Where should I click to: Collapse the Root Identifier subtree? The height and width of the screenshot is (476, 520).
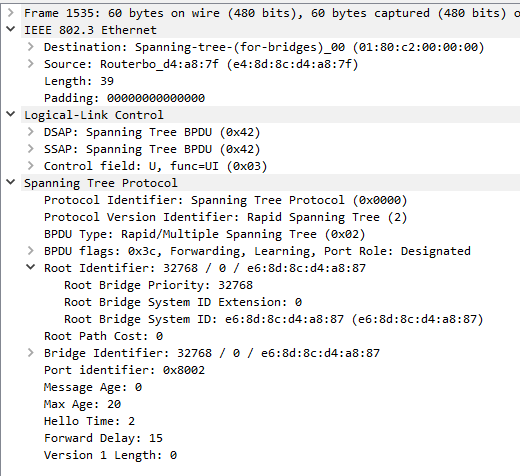point(31,267)
